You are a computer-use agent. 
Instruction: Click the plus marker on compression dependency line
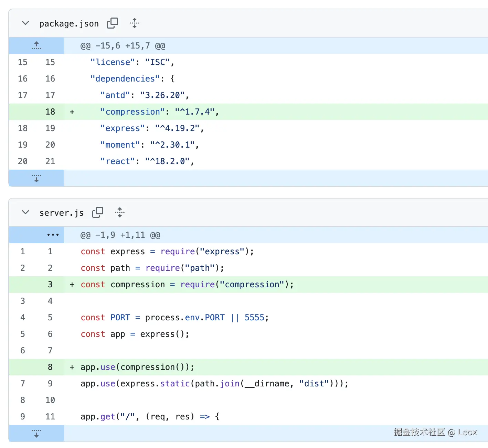[x=72, y=112]
